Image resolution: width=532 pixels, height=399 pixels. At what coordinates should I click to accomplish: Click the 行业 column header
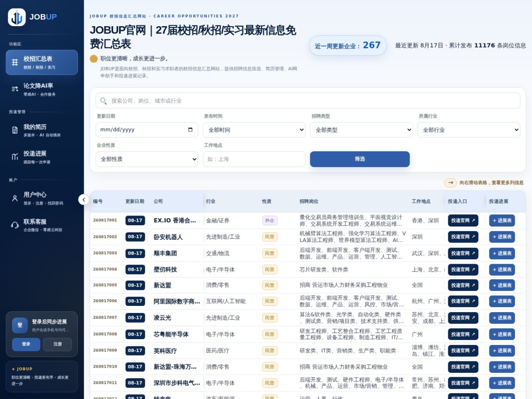point(211,201)
